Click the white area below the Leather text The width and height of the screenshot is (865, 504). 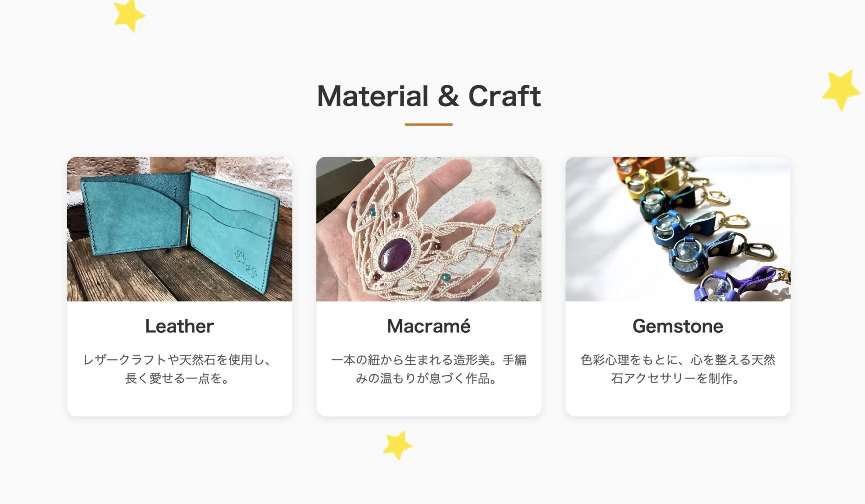[179, 402]
